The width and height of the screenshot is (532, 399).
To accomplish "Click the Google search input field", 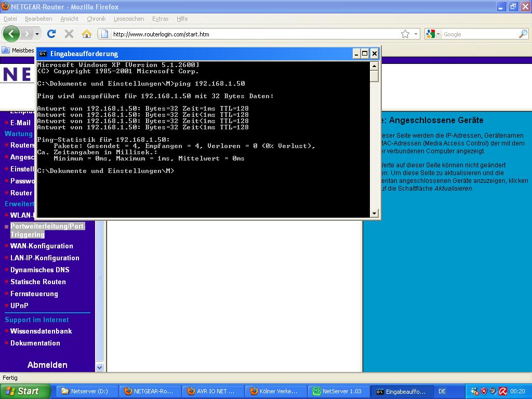I will point(480,34).
